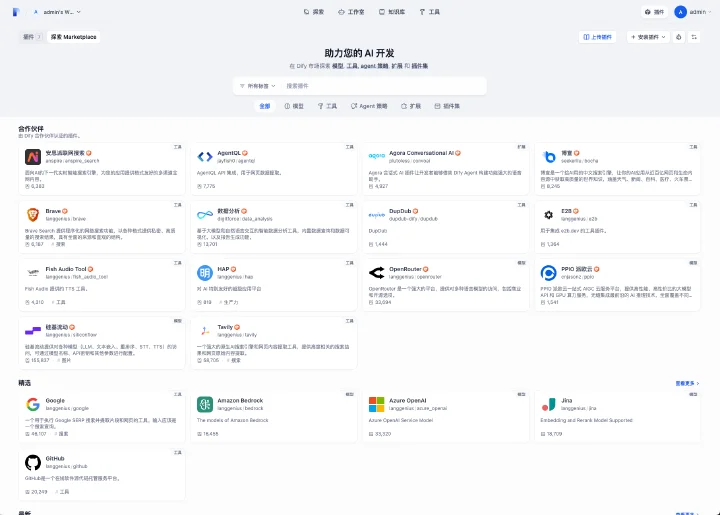
Task: Filter by 工具 category under the search box
Action: [327, 106]
